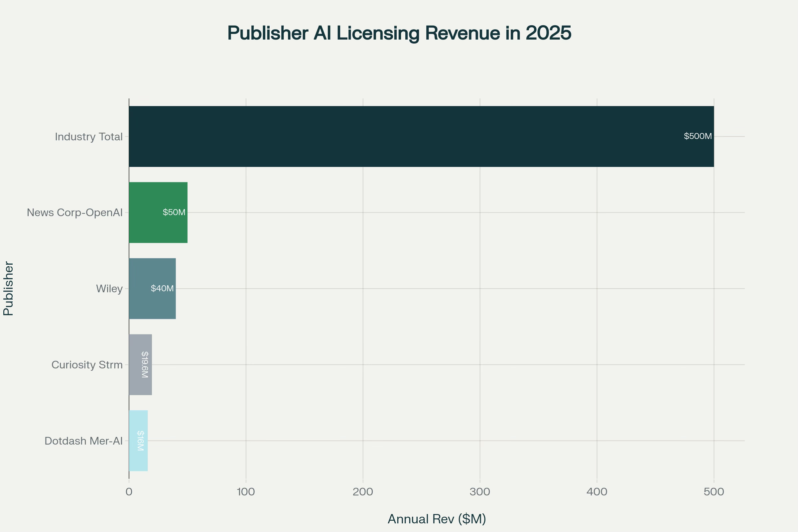Click the Curiosity Strm axis label
Viewport: 798px width, 532px height.
[x=87, y=365]
